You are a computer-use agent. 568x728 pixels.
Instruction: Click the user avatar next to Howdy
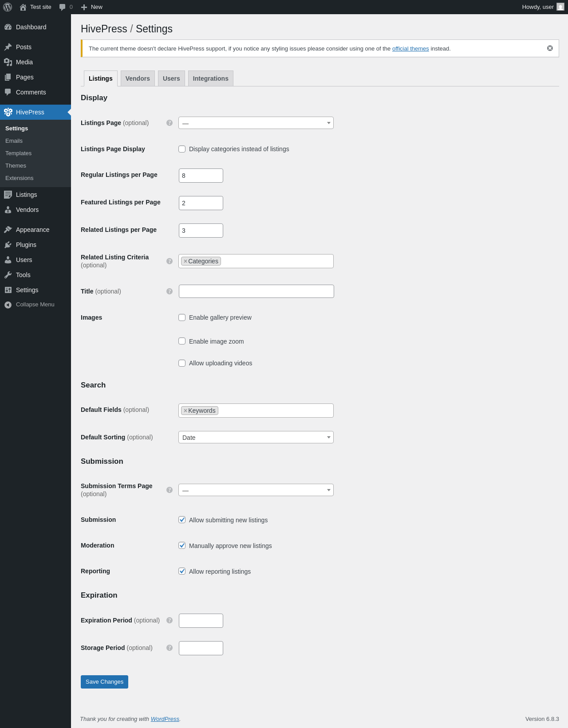pos(560,7)
